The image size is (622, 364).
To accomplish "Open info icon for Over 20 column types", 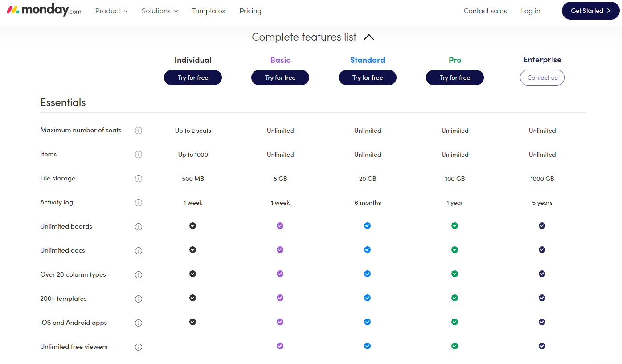I will [139, 275].
